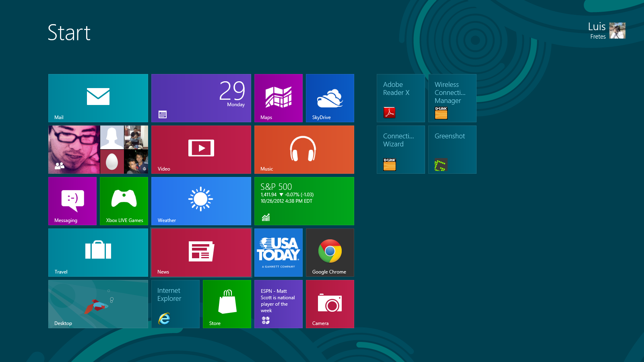Open the SkyDrive tile
Screen dimensions: 644x362
[330, 98]
